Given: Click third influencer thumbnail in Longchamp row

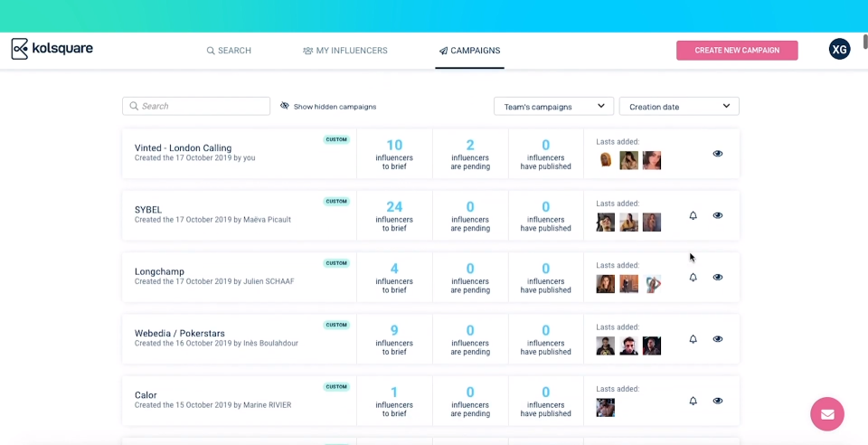Looking at the screenshot, I should [x=652, y=284].
